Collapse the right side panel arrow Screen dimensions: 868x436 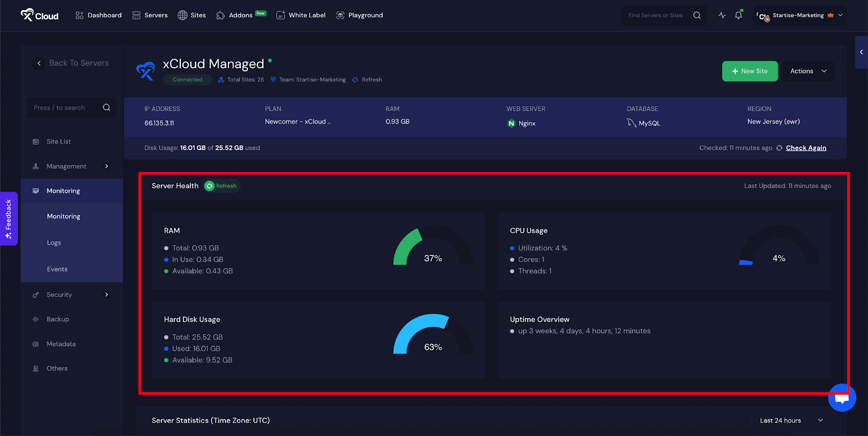click(x=861, y=52)
